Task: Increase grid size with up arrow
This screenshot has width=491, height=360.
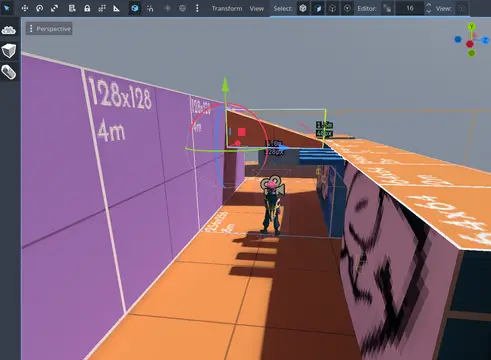Action: pos(429,5)
